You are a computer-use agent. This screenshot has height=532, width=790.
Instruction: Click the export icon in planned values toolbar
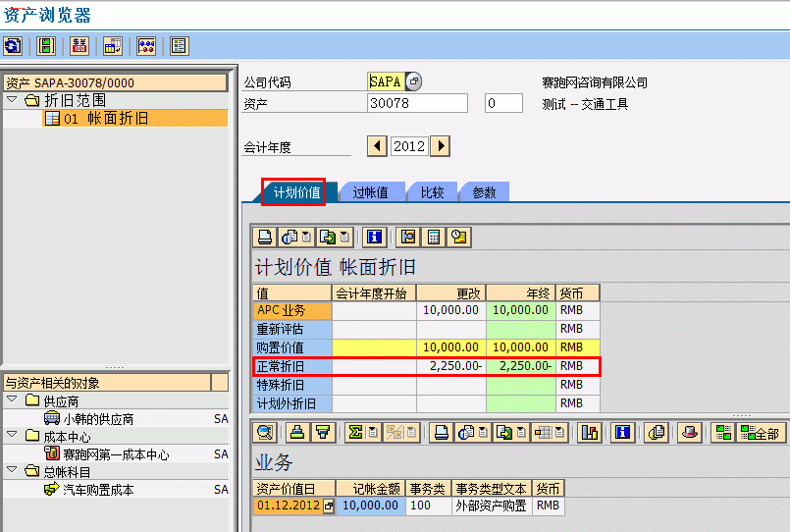328,237
